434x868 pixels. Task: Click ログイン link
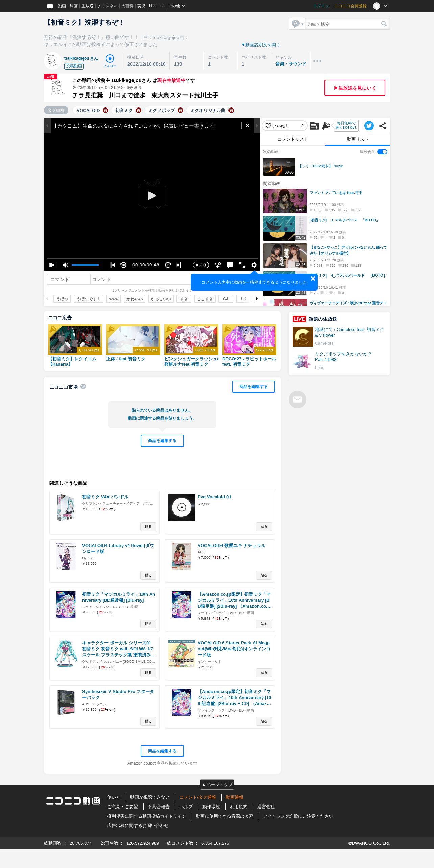(321, 6)
